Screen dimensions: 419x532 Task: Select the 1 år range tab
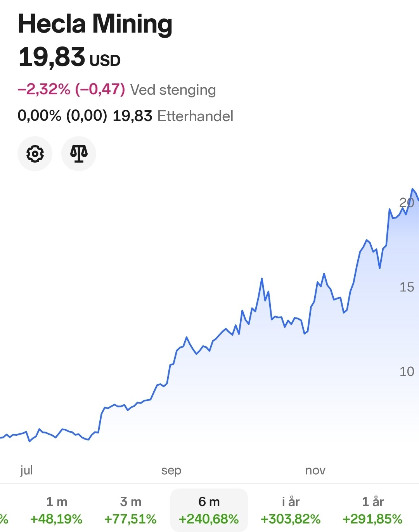pyautogui.click(x=372, y=510)
